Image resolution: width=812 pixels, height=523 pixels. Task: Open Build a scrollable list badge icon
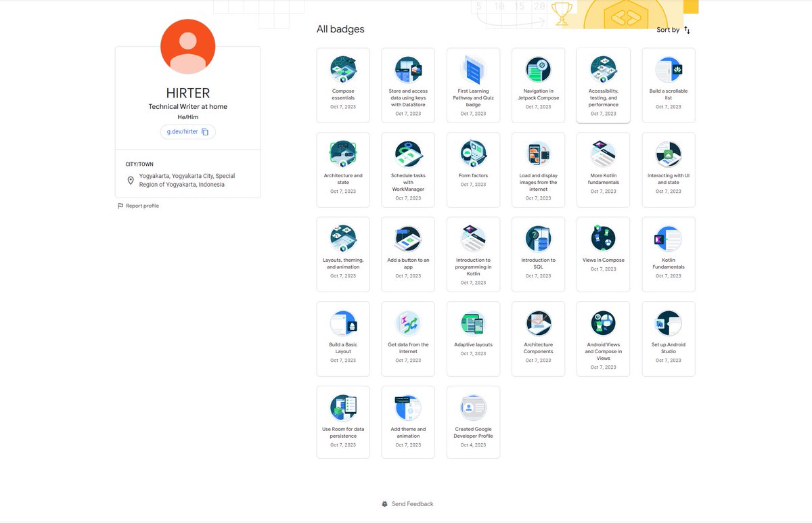(x=669, y=70)
